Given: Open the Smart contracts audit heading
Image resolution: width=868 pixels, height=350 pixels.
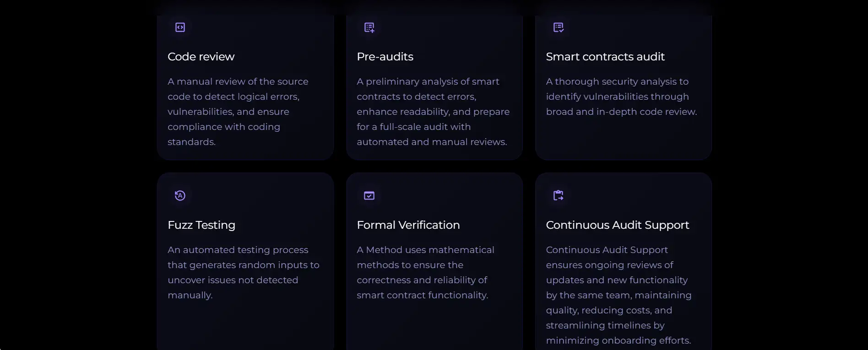Looking at the screenshot, I should click(605, 57).
